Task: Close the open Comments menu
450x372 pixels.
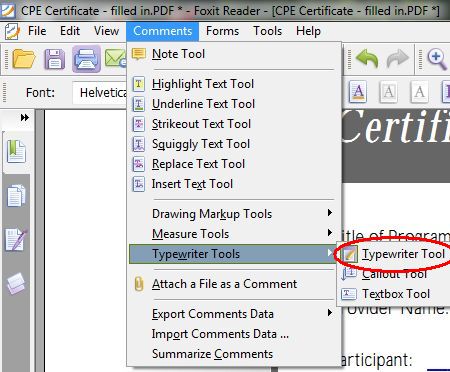Action: click(163, 31)
